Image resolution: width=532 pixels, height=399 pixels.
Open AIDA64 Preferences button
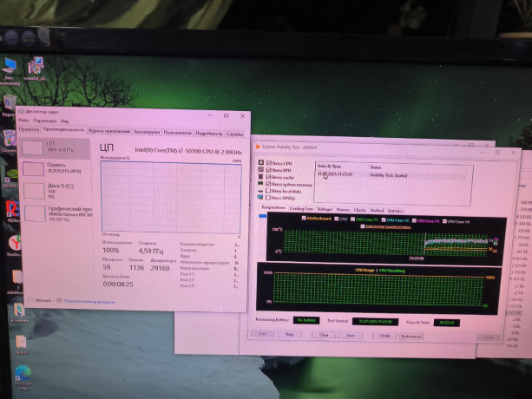point(410,337)
